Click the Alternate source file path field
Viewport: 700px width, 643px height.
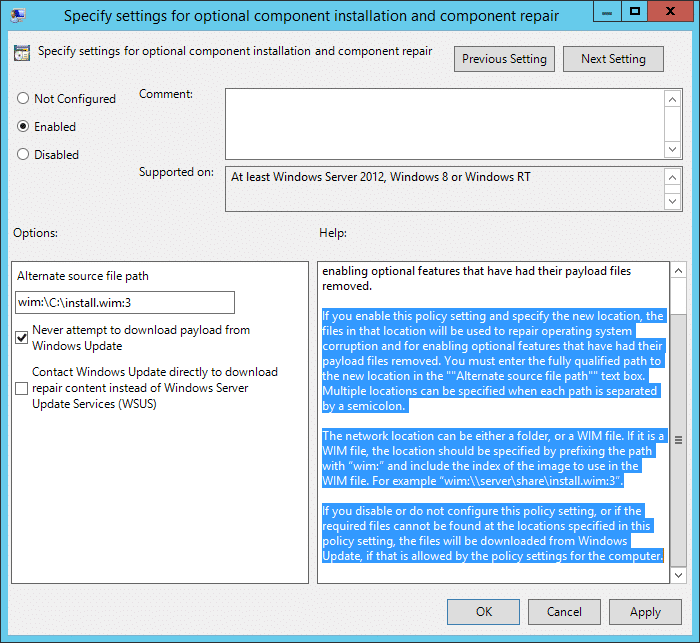coord(125,302)
